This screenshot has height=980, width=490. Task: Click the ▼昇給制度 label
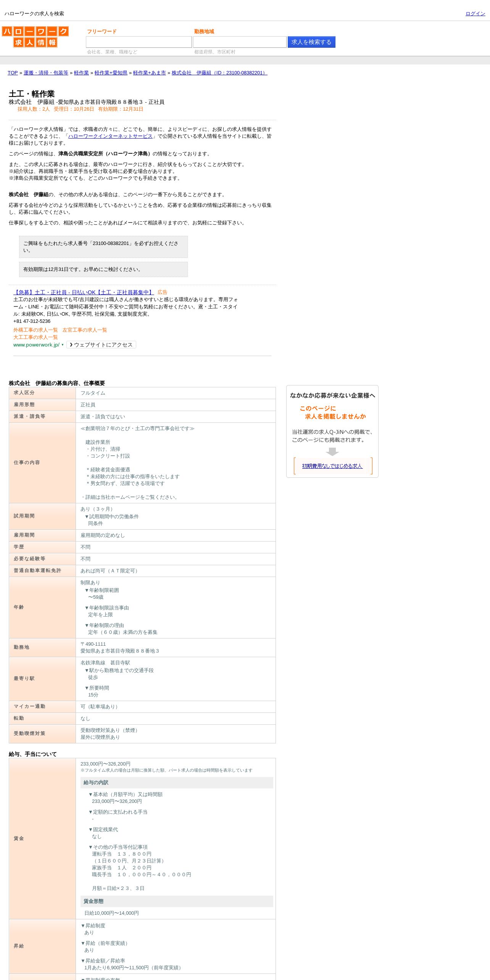click(x=93, y=926)
